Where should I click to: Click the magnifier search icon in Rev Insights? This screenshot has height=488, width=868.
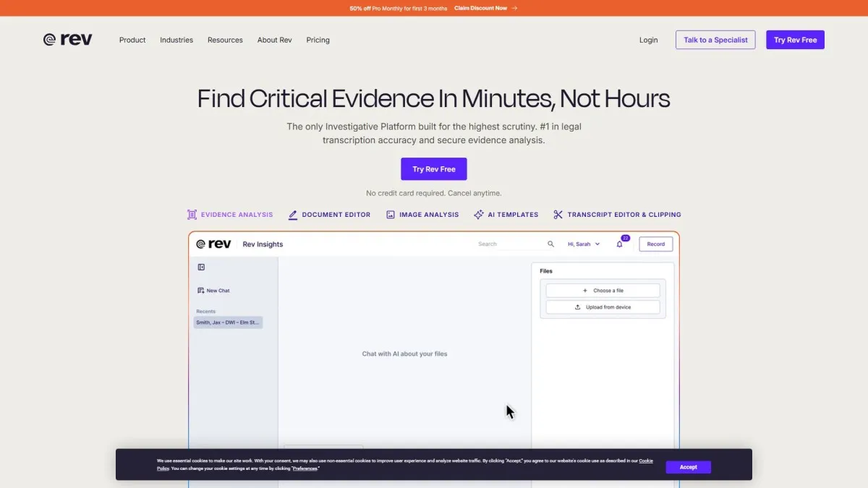550,244
